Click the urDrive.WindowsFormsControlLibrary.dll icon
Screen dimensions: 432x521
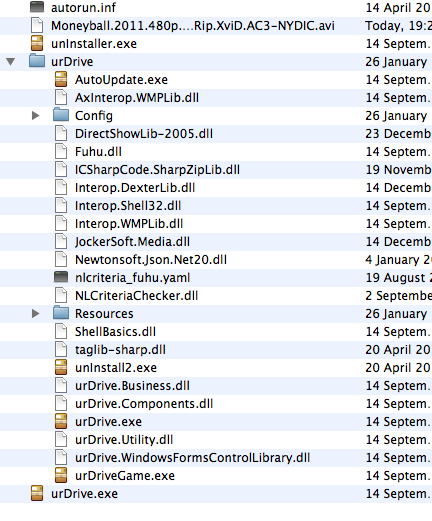click(61, 458)
